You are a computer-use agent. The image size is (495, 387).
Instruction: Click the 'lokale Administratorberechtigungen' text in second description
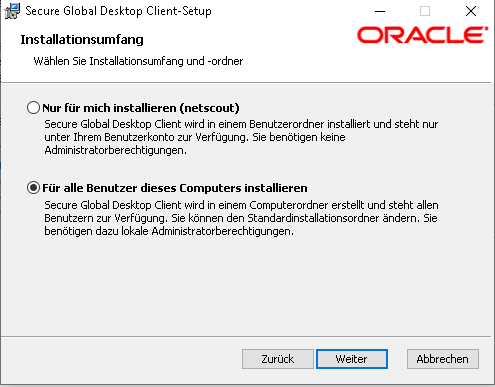pyautogui.click(x=207, y=231)
